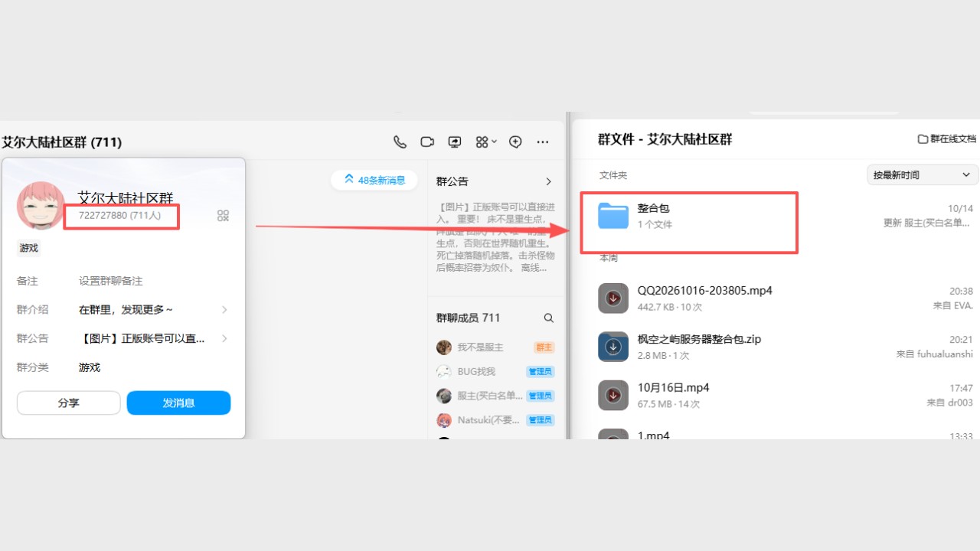Click avatar of member 我不是服主
980x551 pixels.
(x=444, y=347)
